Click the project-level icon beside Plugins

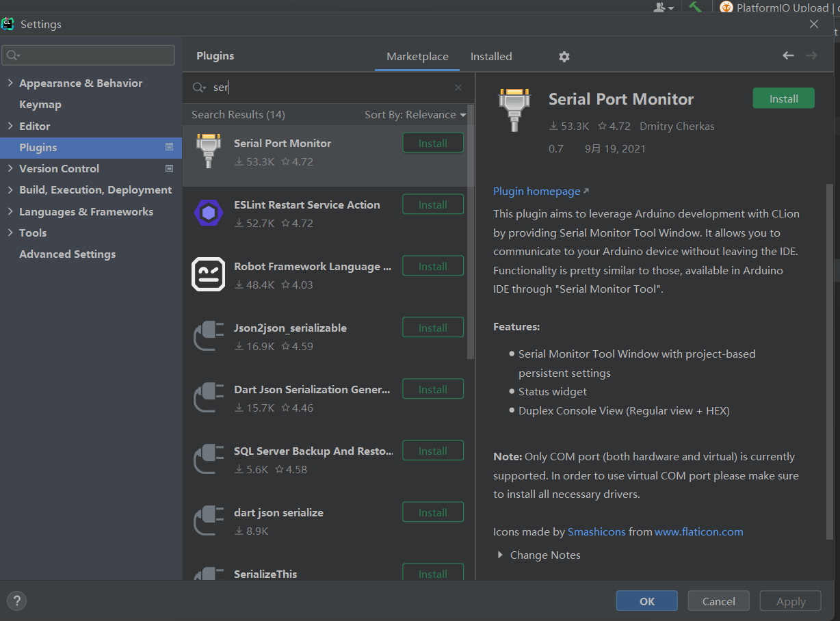[x=170, y=147]
